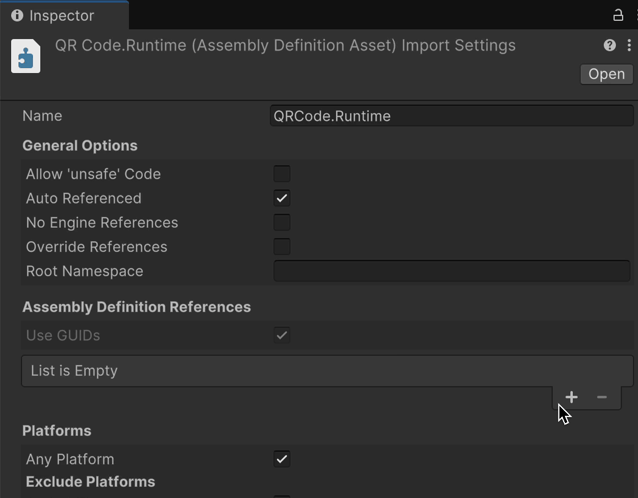The height and width of the screenshot is (498, 638).
Task: Click the Override References label
Action: (x=96, y=247)
